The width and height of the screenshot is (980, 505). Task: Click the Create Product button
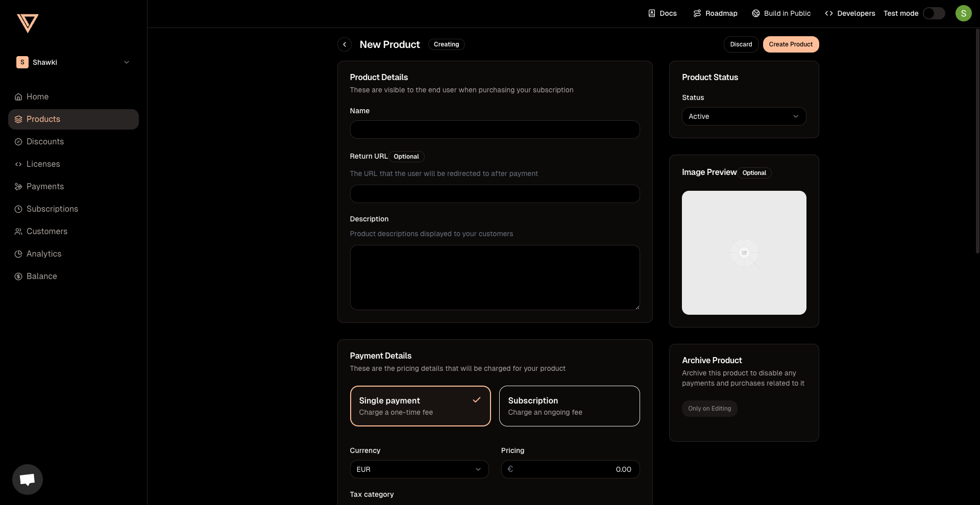791,44
